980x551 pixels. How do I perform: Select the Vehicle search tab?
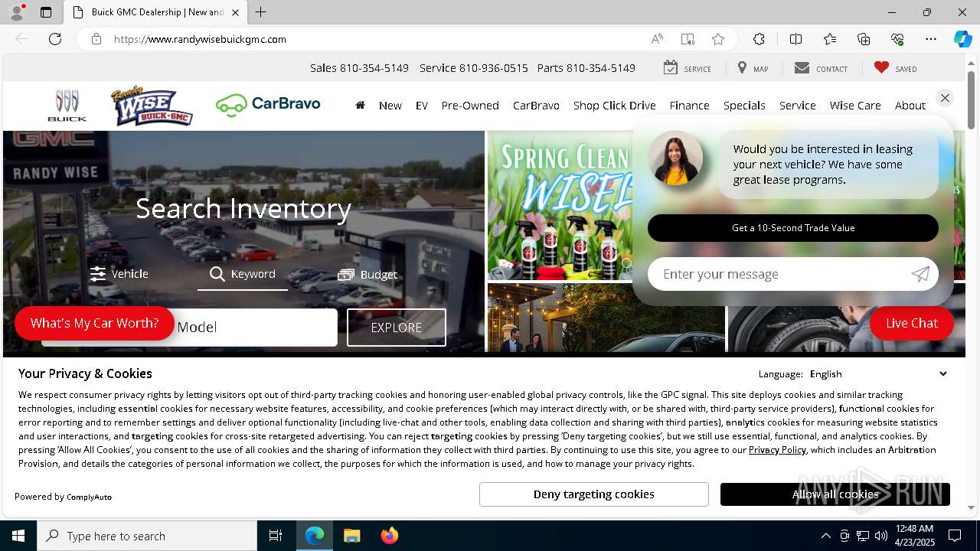click(x=119, y=274)
